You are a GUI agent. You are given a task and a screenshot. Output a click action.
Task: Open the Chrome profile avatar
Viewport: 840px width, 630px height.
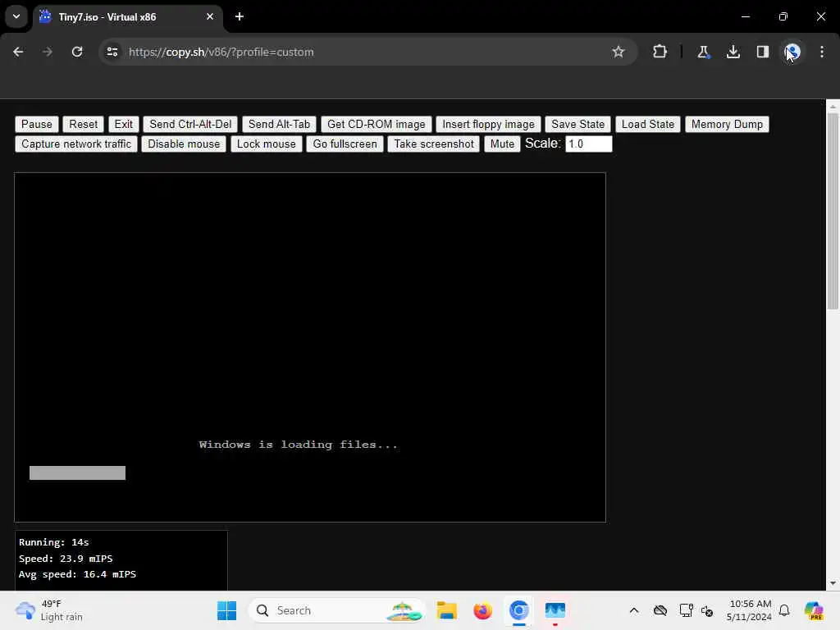pyautogui.click(x=792, y=52)
